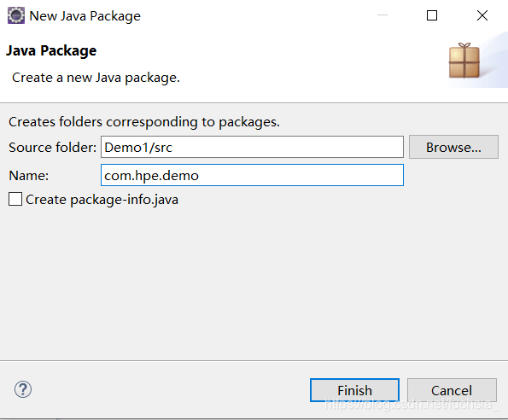Confirm package creation with Finish
Screen dimensions: 508x420
[355, 390]
